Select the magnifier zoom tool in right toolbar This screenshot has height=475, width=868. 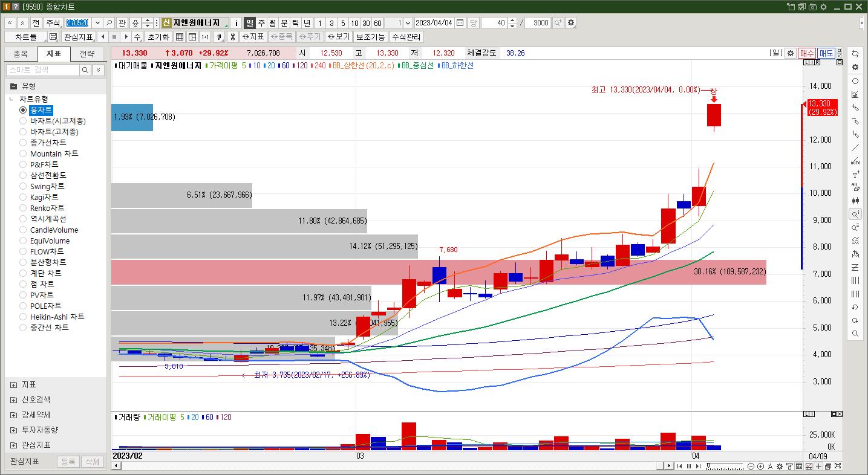coord(855,214)
